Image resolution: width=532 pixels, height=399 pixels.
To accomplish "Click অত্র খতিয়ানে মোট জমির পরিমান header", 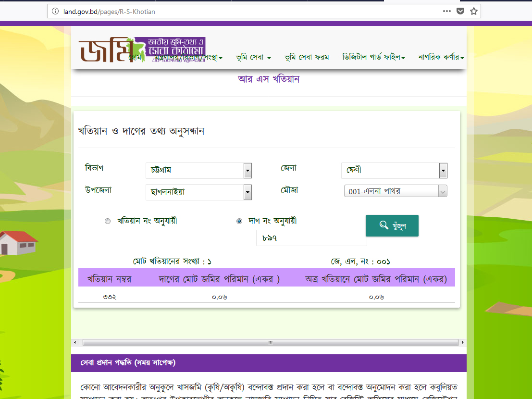I will [376, 279].
